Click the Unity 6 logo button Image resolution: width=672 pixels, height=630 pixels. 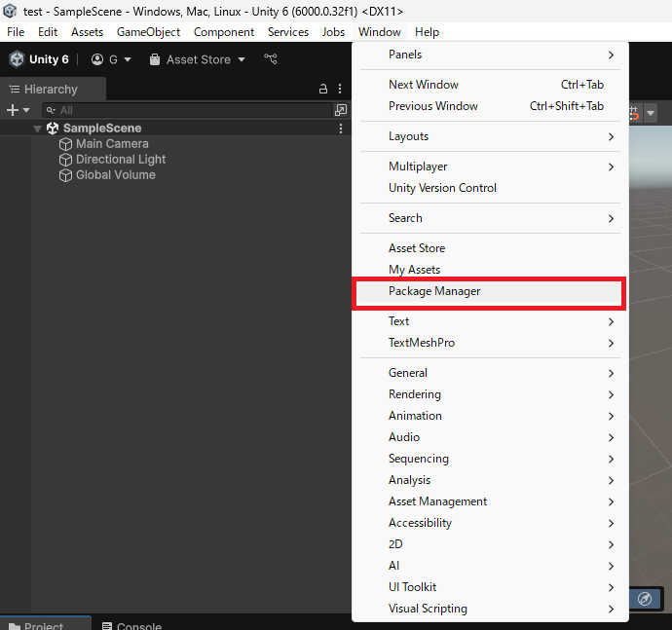[39, 59]
